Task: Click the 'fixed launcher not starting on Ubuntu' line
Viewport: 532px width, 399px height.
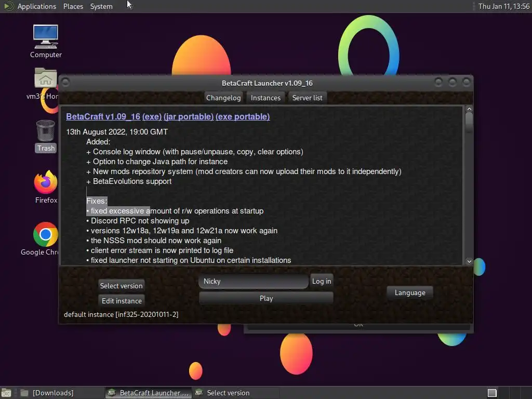Action: 189,260
